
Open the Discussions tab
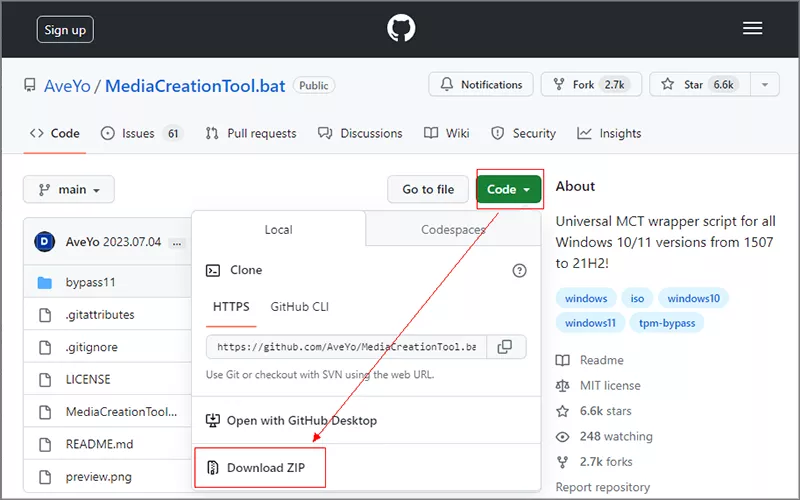click(360, 134)
